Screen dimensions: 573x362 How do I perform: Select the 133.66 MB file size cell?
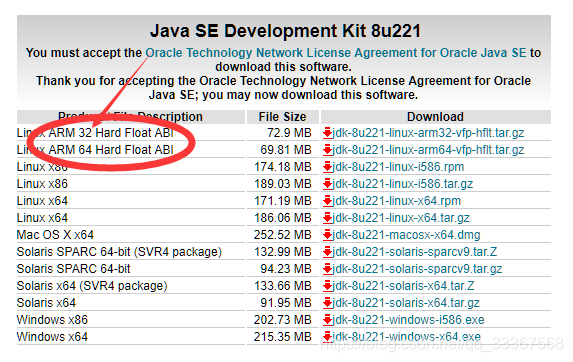tap(283, 286)
